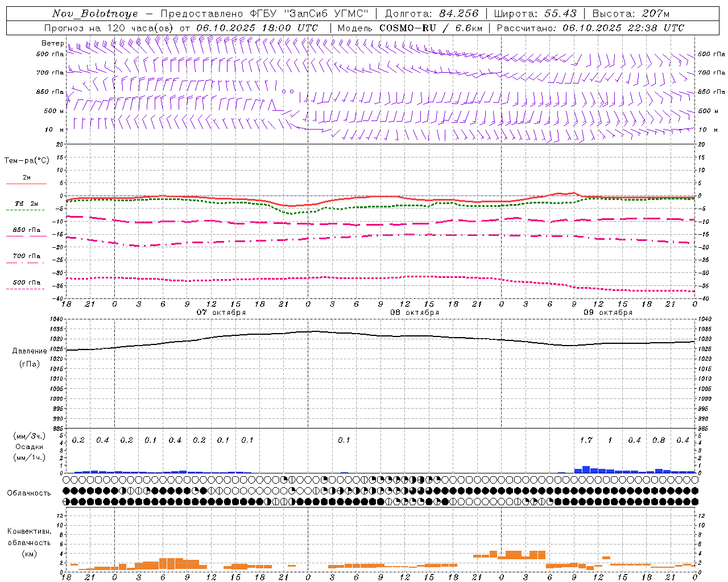Click the '(мм/1ч.)' precipitation unit label

click(30, 458)
